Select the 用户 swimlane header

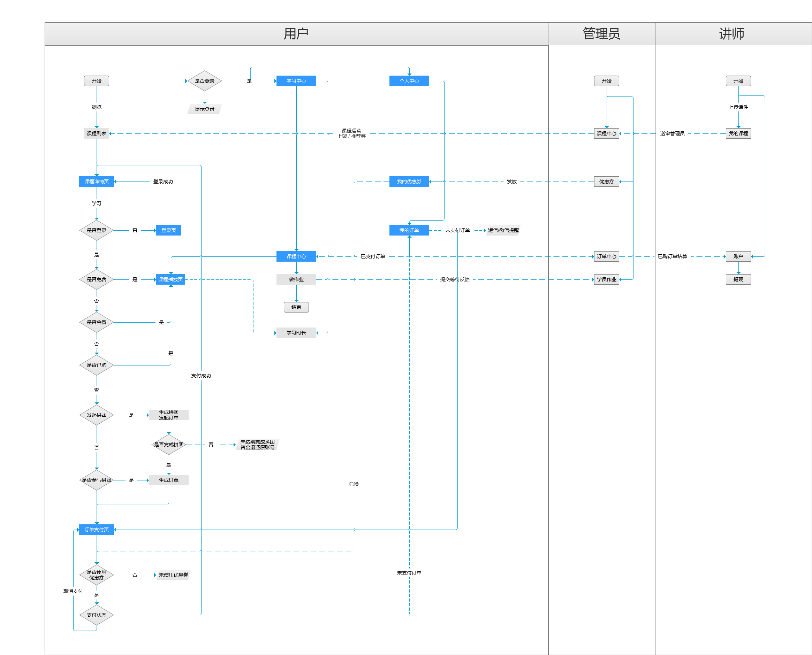(x=296, y=34)
